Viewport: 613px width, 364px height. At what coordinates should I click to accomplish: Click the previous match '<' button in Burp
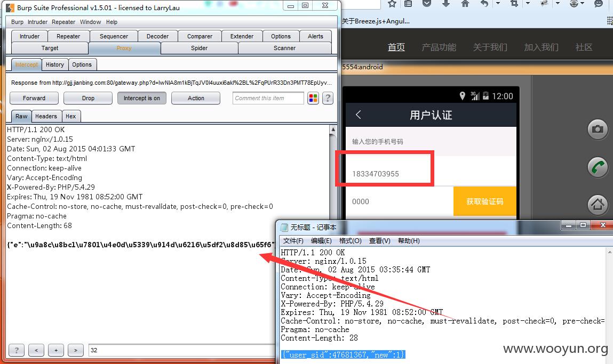pyautogui.click(x=36, y=350)
